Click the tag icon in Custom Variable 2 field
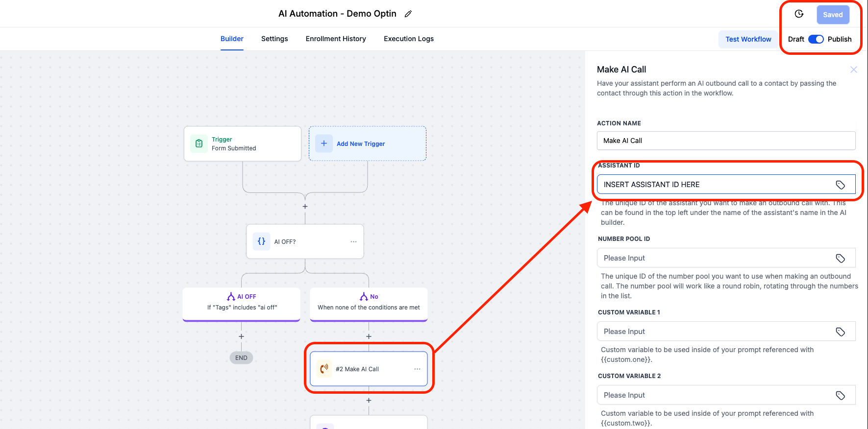 (x=840, y=395)
